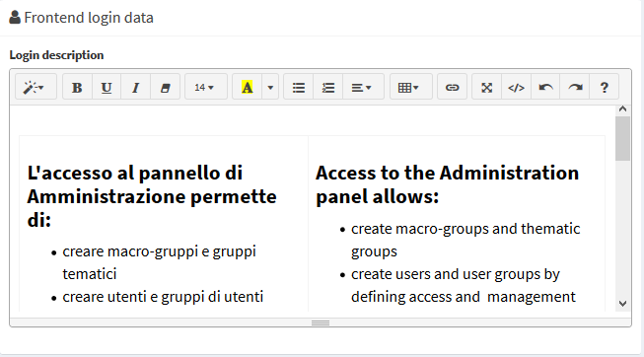Open the insert table dropdown
The width and height of the screenshot is (644, 357).
410,87
